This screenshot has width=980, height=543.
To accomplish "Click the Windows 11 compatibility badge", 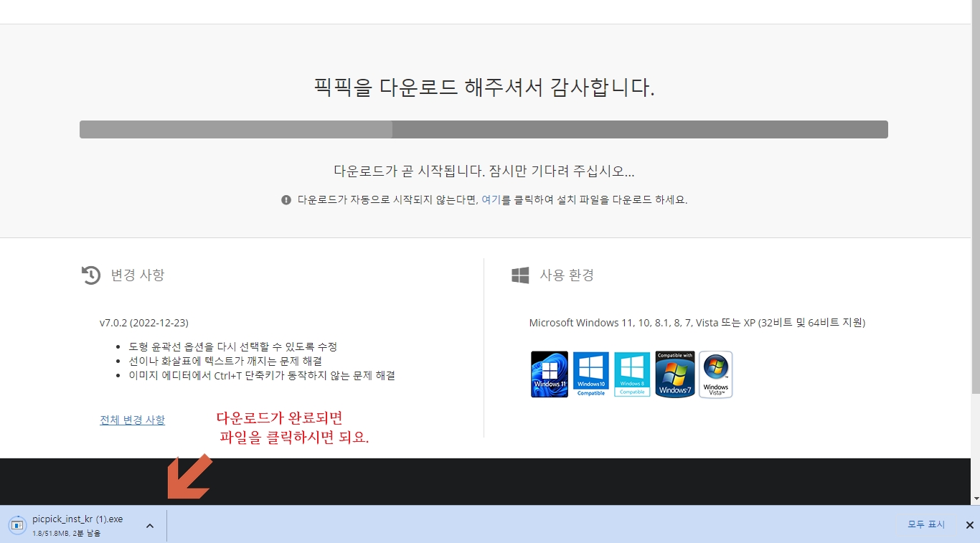I will pyautogui.click(x=550, y=374).
